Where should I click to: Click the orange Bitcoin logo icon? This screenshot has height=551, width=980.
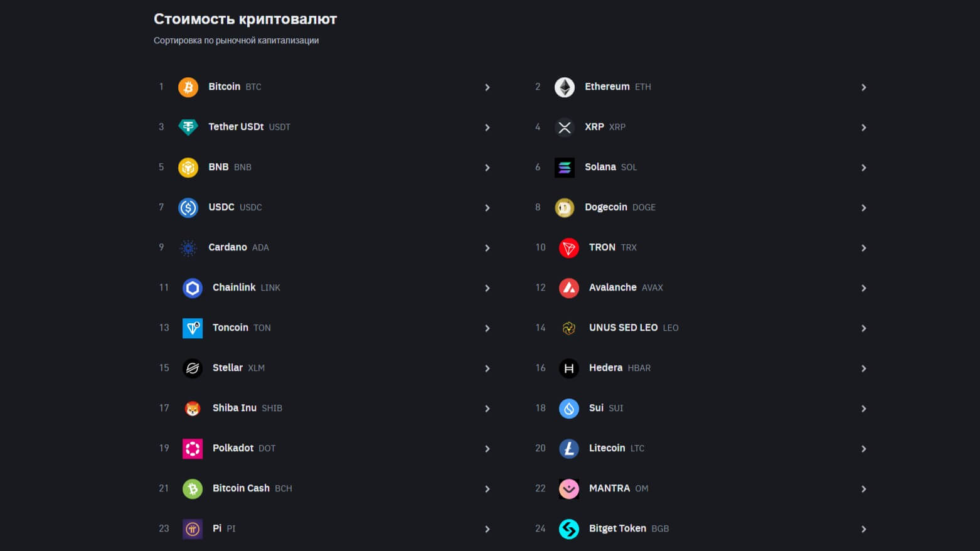point(188,87)
